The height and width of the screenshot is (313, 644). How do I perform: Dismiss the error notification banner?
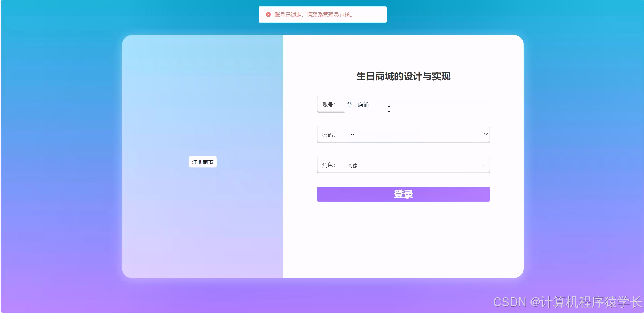click(322, 14)
